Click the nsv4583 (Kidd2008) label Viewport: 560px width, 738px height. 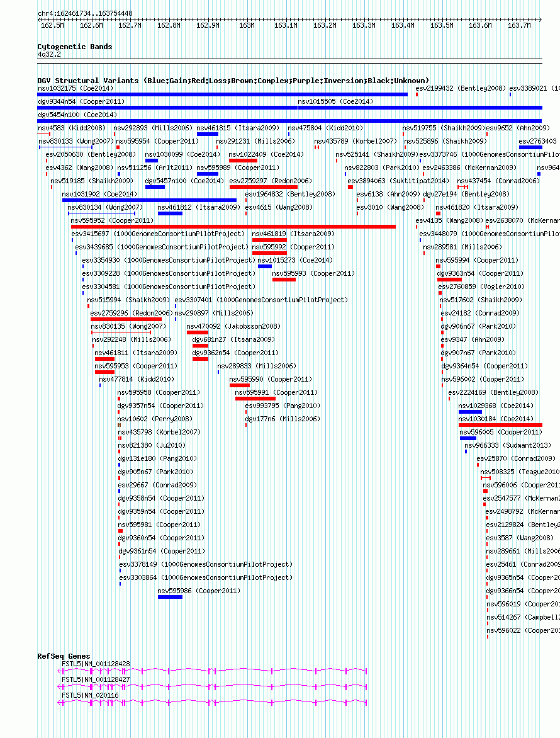pos(72,128)
